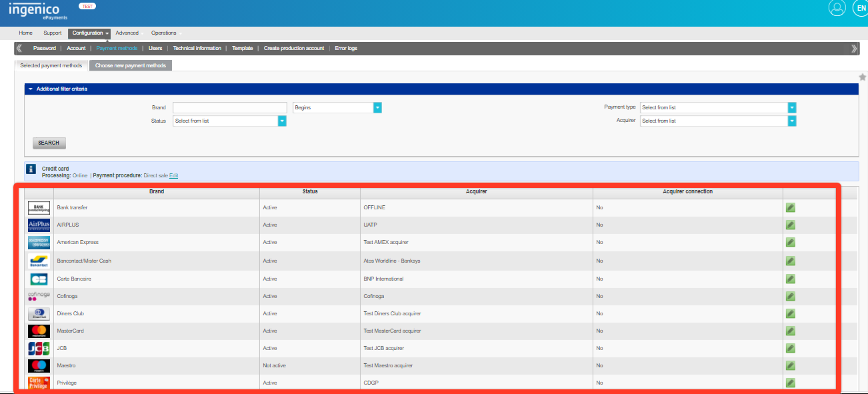Click the JCB row edit icon
The height and width of the screenshot is (394, 868).
click(x=791, y=348)
